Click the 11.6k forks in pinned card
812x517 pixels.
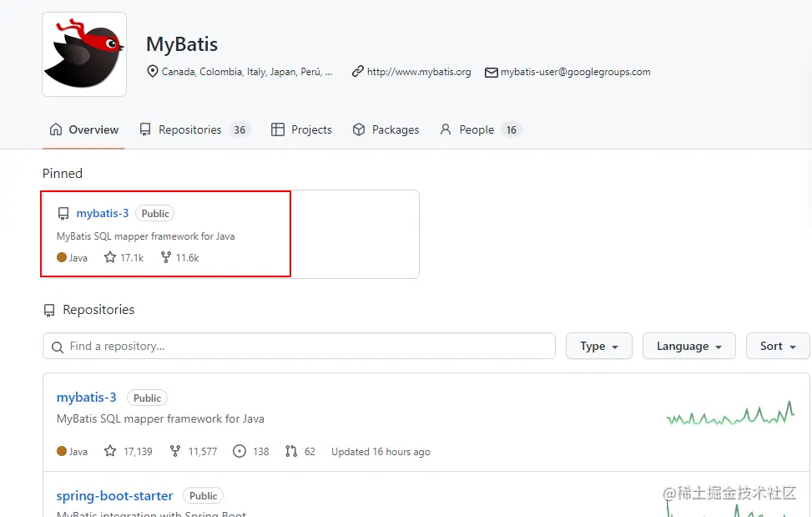188,257
